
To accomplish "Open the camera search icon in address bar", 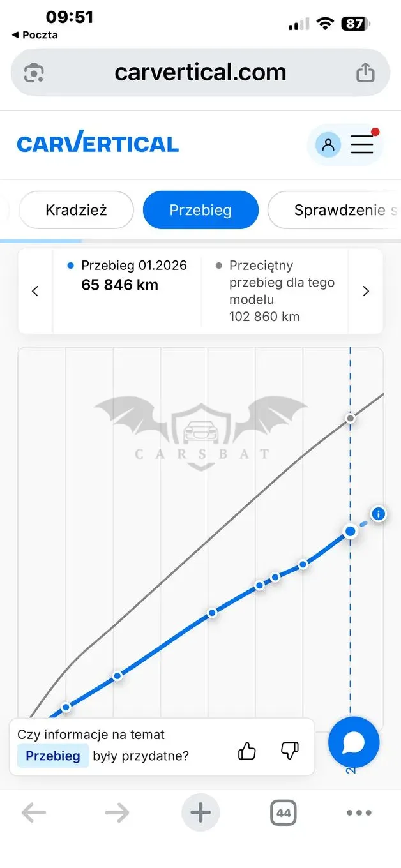I will click(x=34, y=73).
